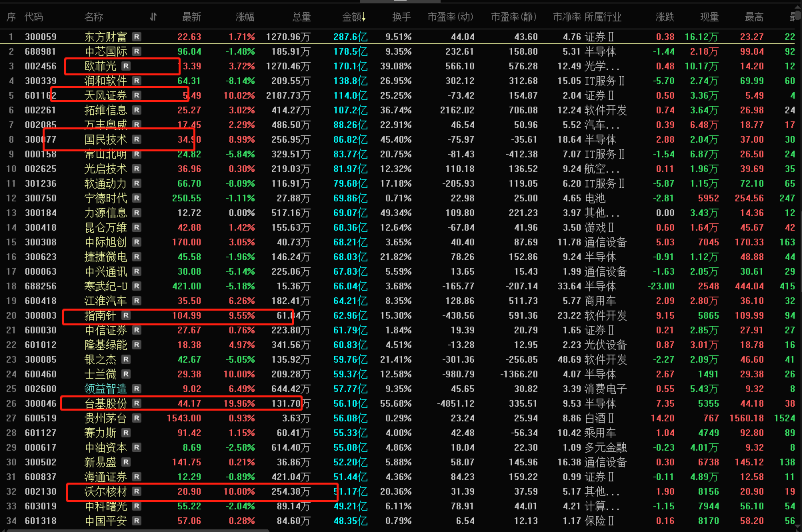Image resolution: width=802 pixels, height=532 pixels.
Task: Click the R badge beside 中国平安
Action: tap(137, 521)
